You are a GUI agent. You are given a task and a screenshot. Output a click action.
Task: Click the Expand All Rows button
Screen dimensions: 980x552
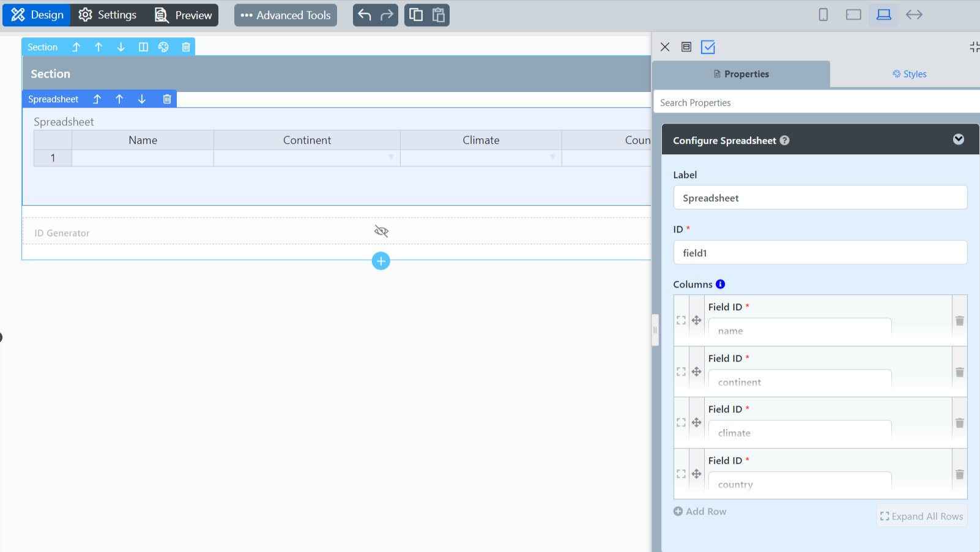click(x=921, y=517)
